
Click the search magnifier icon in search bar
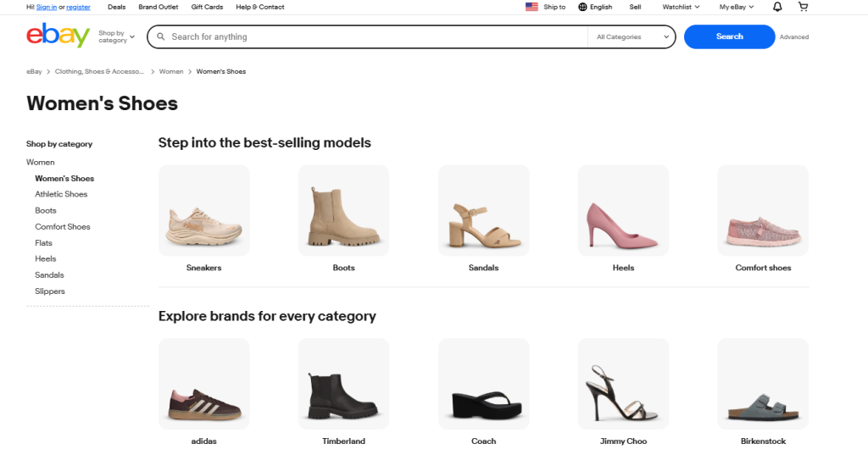tap(160, 37)
